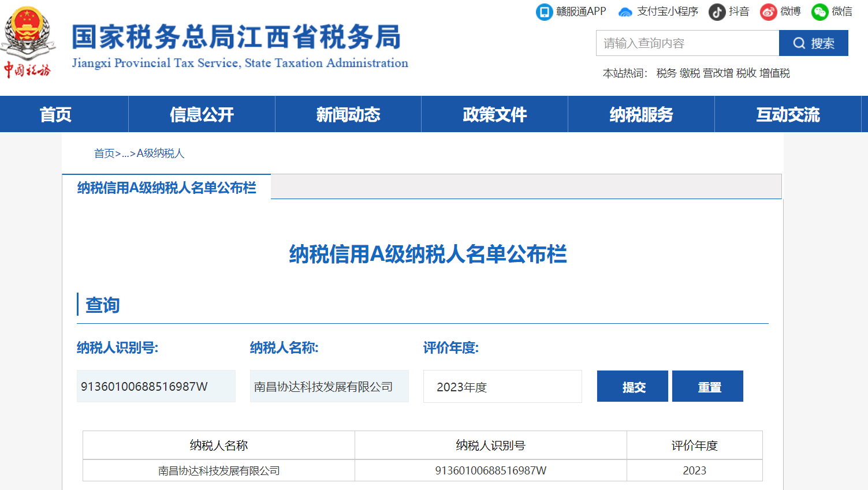868x490 pixels.
Task: Open the 信息公开 navigation menu
Action: tap(202, 114)
